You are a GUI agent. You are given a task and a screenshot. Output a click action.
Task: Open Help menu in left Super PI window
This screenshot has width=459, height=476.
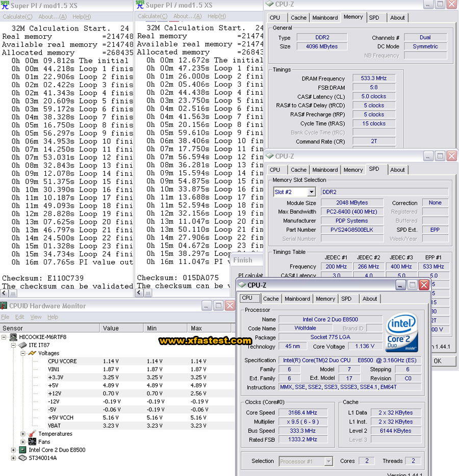coord(81,17)
